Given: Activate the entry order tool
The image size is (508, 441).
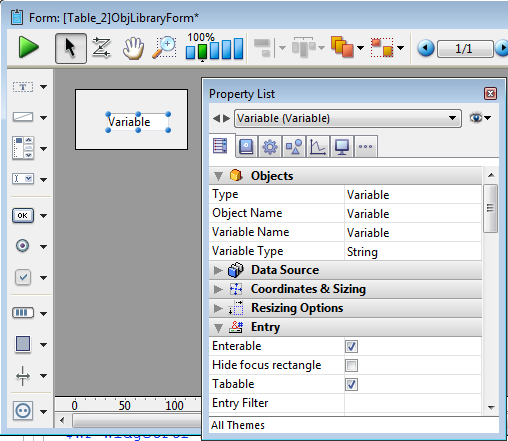Looking at the screenshot, I should (x=101, y=48).
